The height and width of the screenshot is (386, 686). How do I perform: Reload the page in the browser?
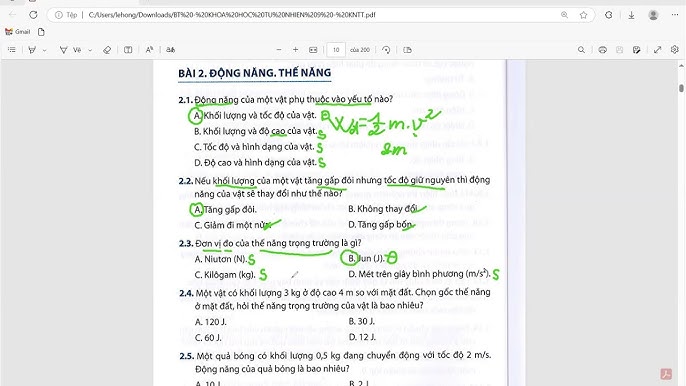[x=33, y=15]
